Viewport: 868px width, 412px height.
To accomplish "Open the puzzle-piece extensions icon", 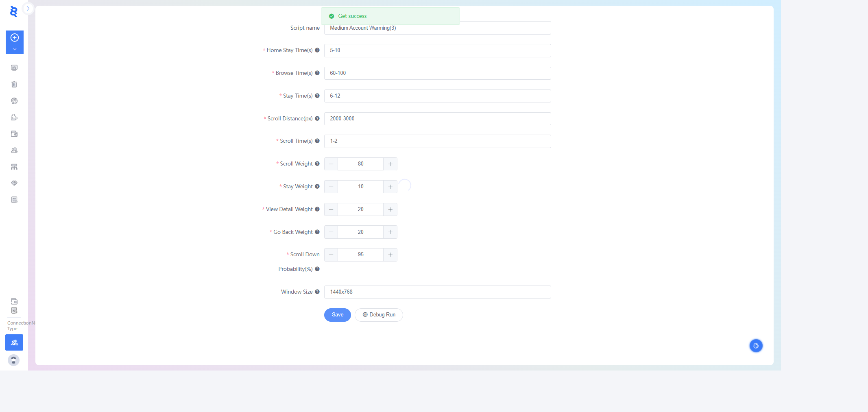I will coord(14,118).
